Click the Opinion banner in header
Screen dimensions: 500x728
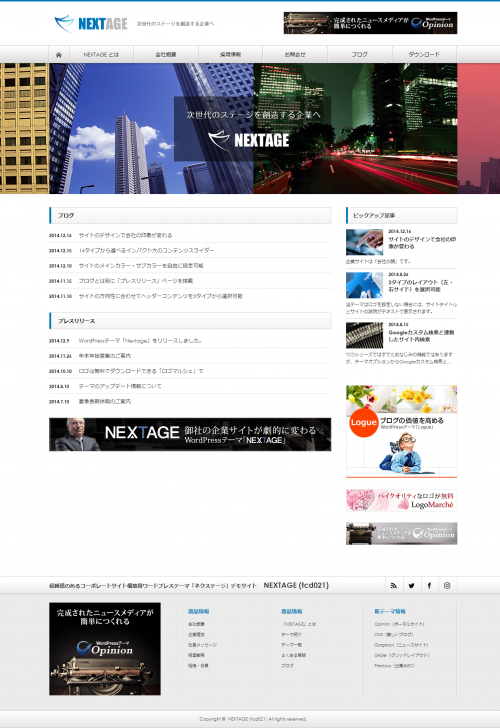tap(370, 23)
